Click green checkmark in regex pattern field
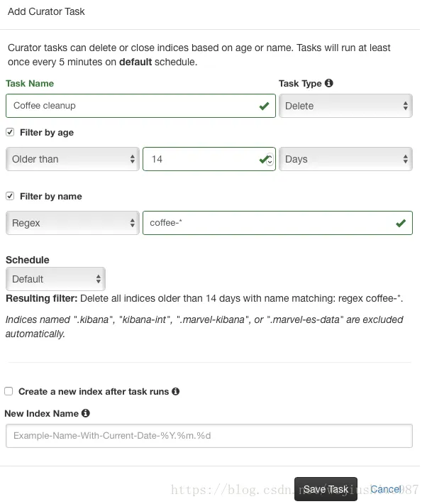Viewport: 427px width, 504px height. tap(401, 223)
